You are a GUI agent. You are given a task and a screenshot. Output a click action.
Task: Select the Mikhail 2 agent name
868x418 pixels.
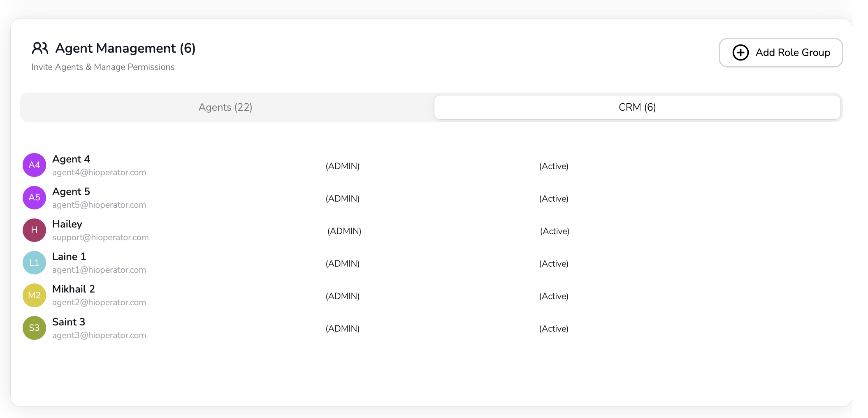point(74,289)
